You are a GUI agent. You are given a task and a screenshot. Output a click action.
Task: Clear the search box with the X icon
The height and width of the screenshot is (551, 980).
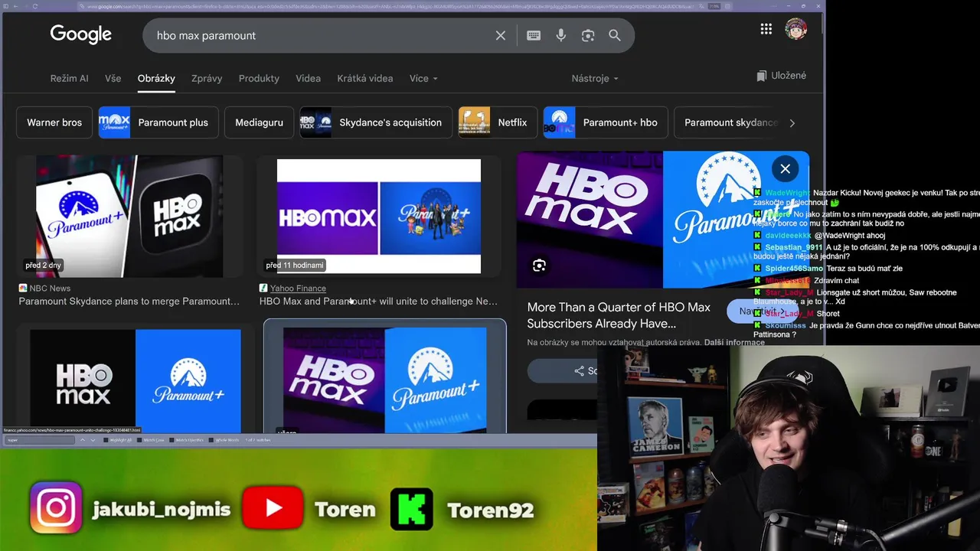(x=501, y=35)
